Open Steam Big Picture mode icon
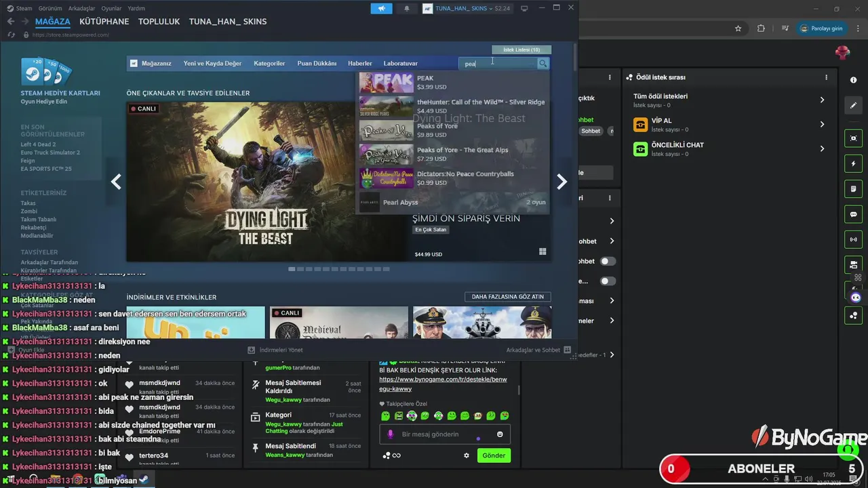The width and height of the screenshot is (868, 488). (x=524, y=8)
